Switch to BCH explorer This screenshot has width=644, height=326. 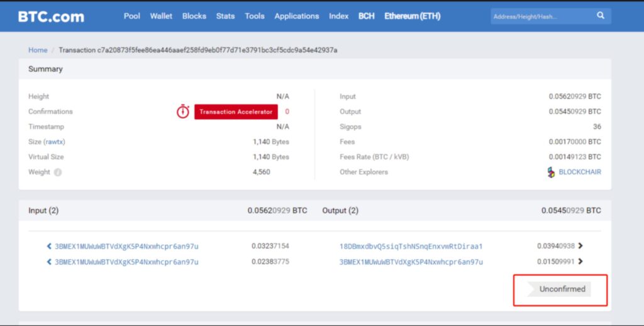367,16
